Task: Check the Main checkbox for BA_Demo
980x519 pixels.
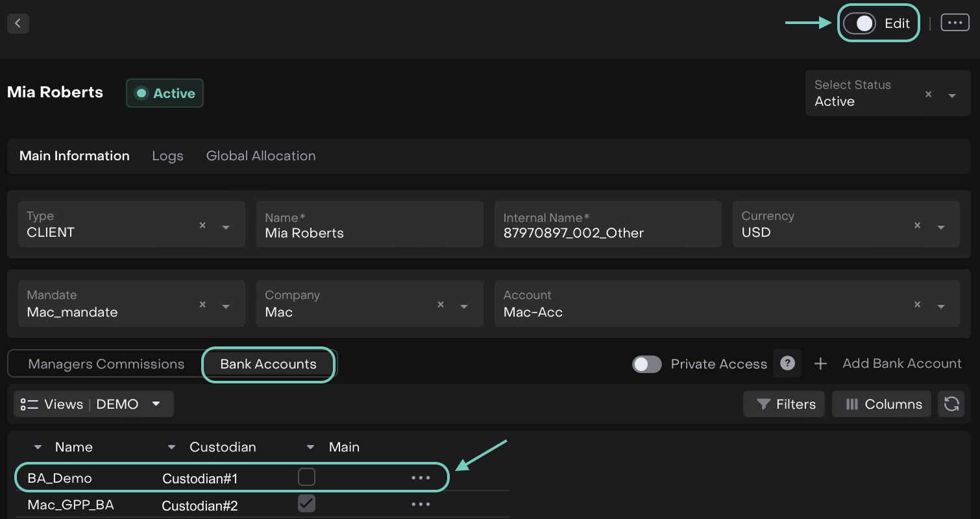Action: pyautogui.click(x=306, y=477)
